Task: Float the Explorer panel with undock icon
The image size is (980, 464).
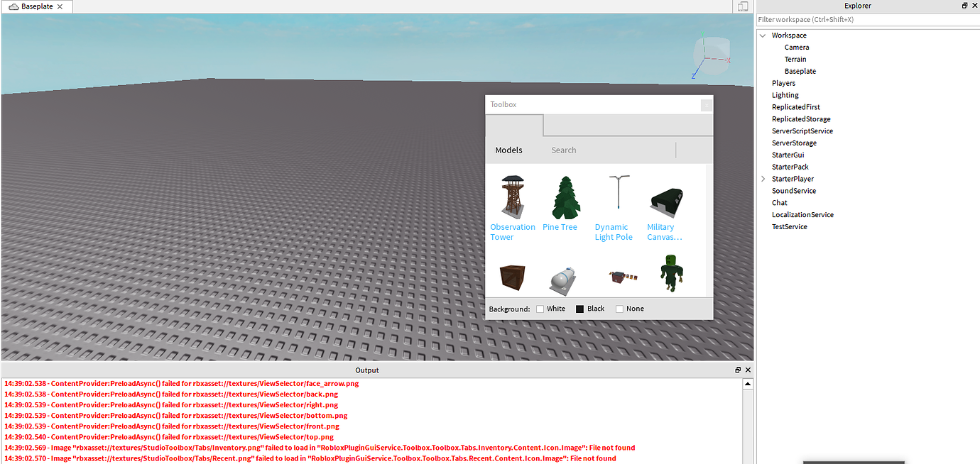Action: pyautogui.click(x=964, y=6)
